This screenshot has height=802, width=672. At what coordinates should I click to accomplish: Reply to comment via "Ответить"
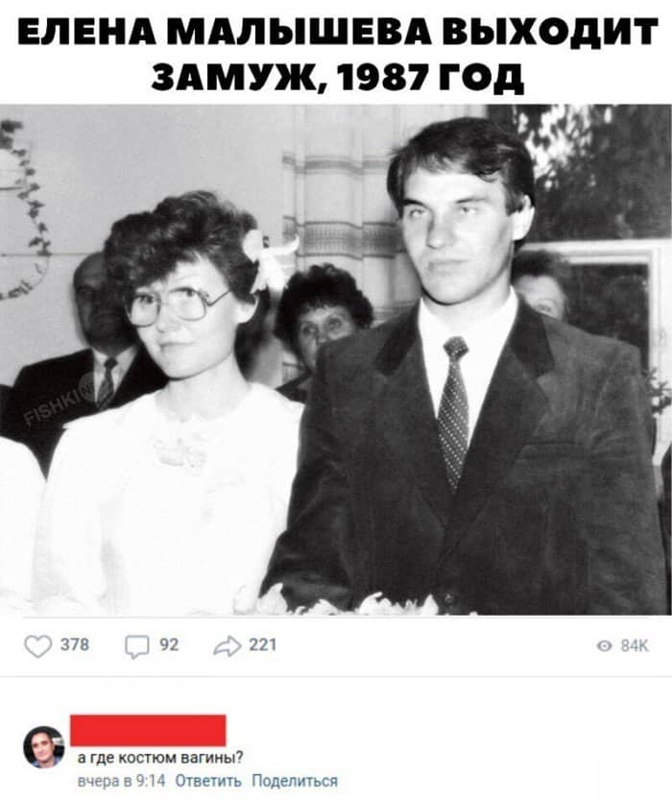pyautogui.click(x=208, y=781)
